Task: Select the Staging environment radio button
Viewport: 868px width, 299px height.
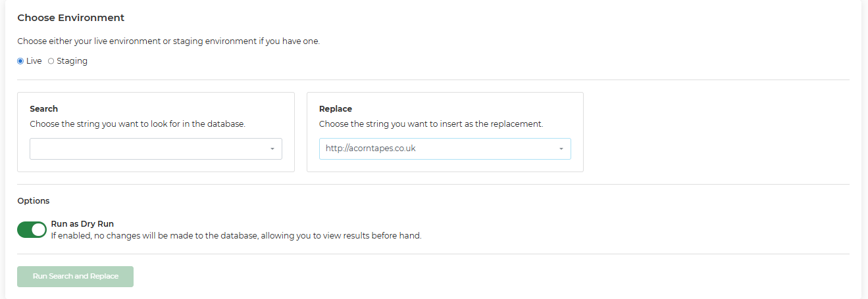Action: pyautogui.click(x=51, y=61)
